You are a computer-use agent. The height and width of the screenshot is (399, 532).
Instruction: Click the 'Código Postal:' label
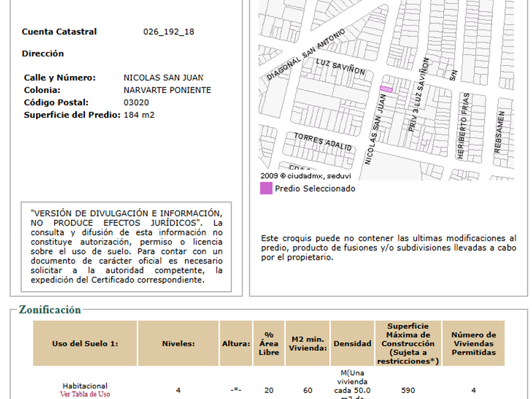point(56,103)
